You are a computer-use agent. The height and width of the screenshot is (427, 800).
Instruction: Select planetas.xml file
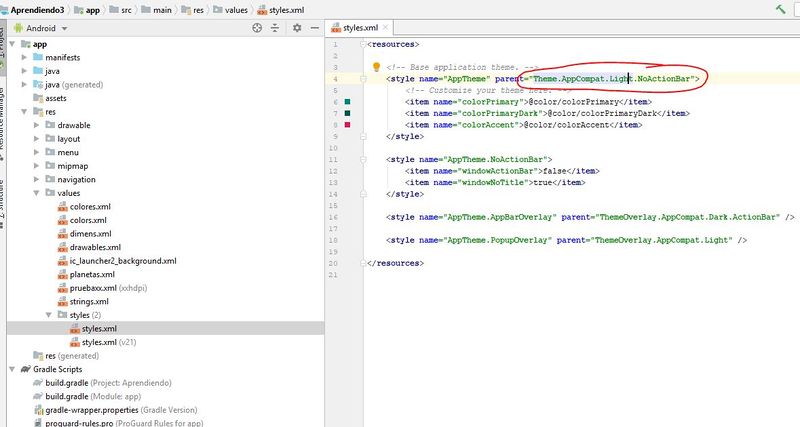coord(86,274)
